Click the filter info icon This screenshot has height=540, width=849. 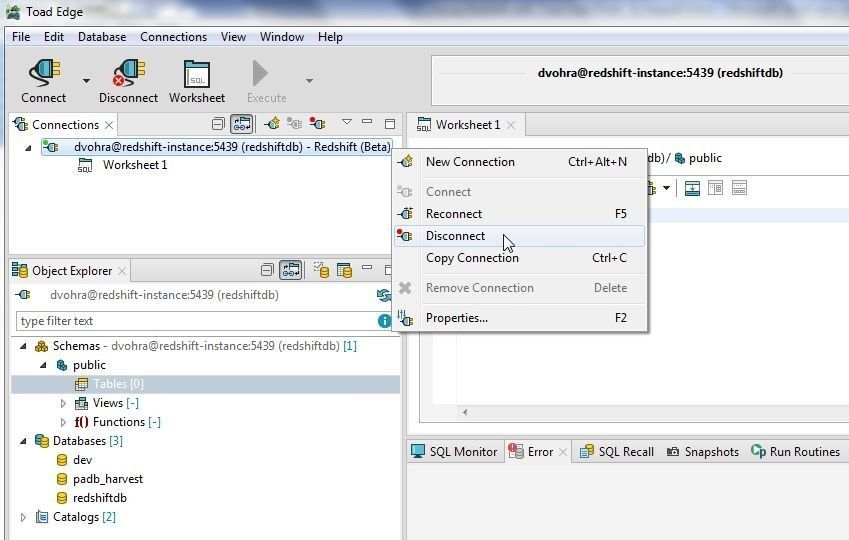pyautogui.click(x=384, y=321)
